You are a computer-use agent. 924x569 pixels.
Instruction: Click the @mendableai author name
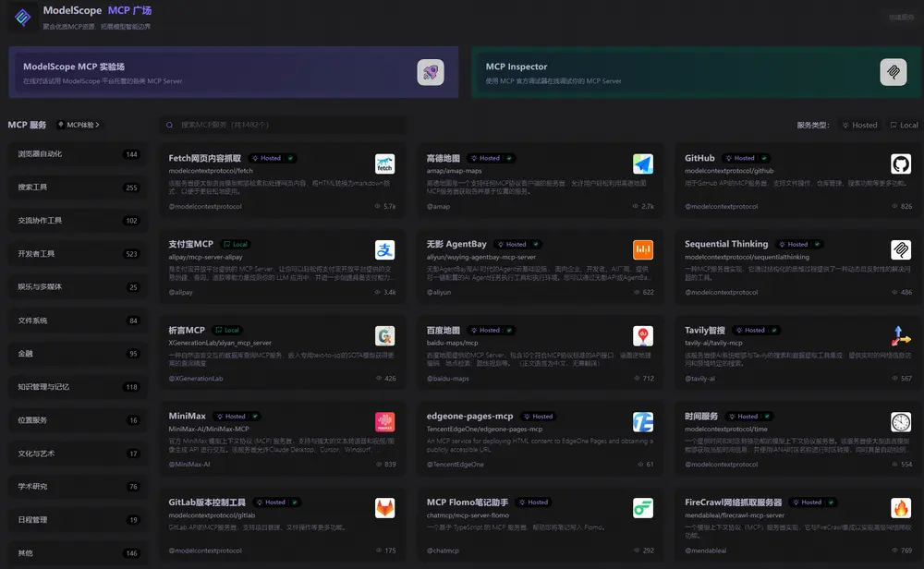[x=705, y=551]
